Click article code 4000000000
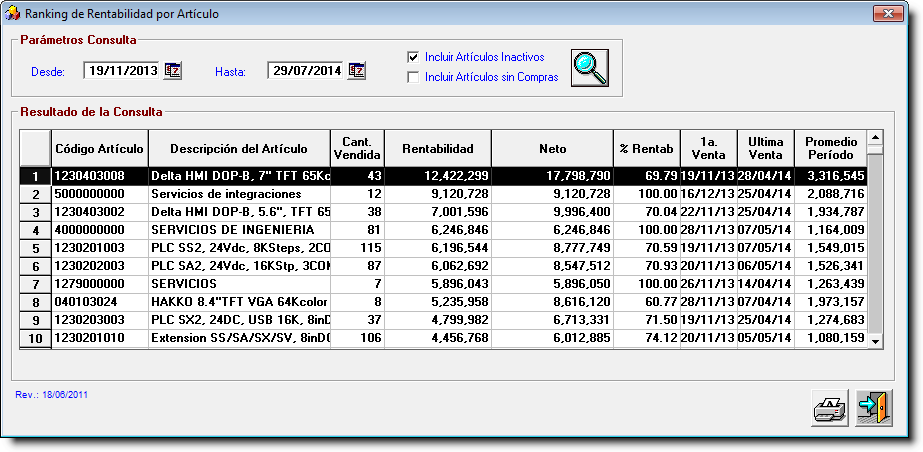 tap(99, 230)
